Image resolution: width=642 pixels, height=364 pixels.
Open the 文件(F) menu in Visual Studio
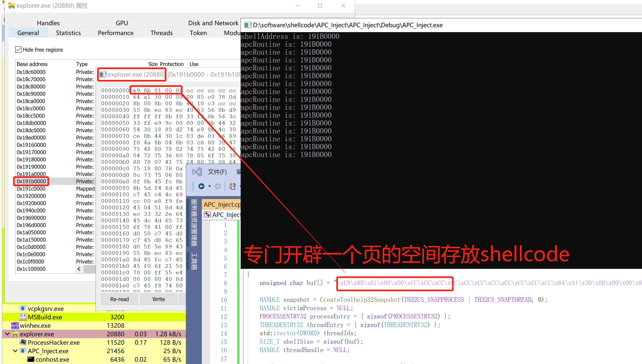pos(217,172)
